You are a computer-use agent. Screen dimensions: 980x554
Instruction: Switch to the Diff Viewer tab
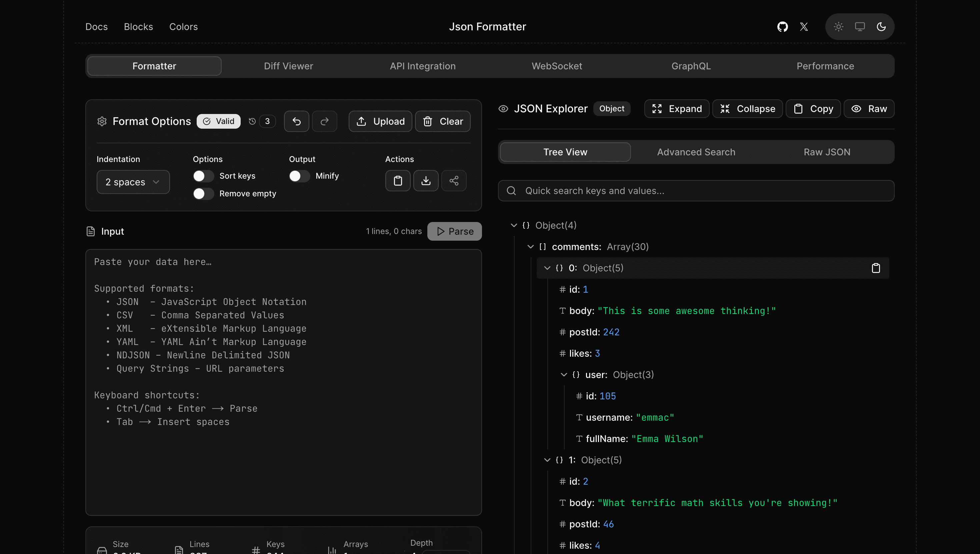pos(288,66)
